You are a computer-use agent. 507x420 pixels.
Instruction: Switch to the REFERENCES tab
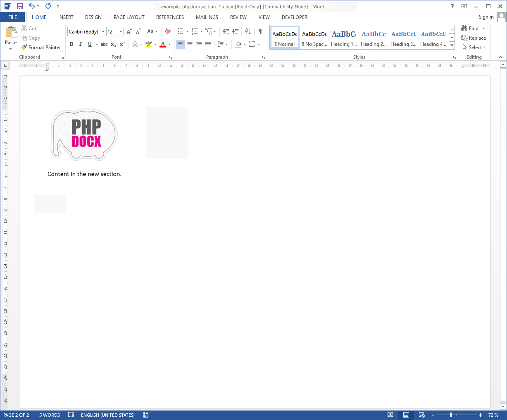coord(170,17)
